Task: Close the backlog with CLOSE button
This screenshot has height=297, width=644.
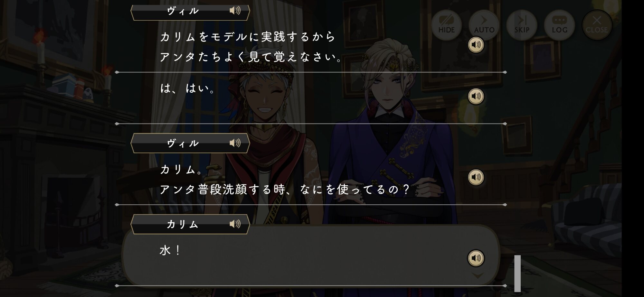Action: click(x=597, y=25)
